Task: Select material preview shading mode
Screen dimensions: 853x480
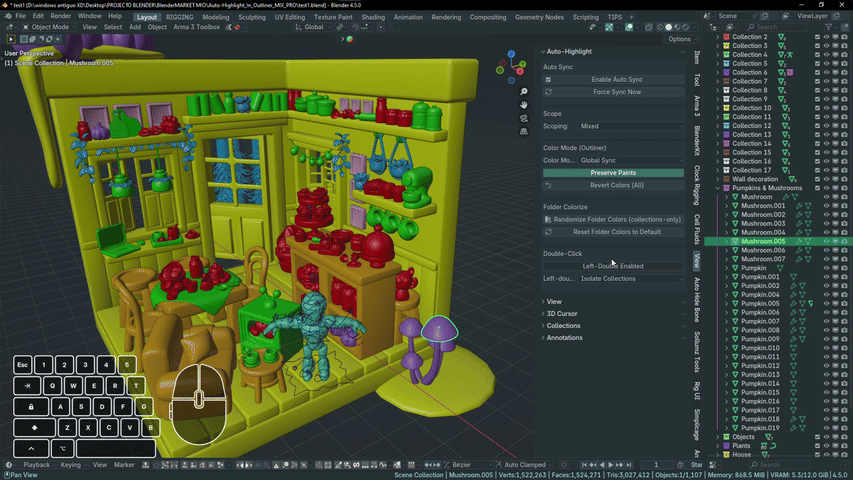Action: [x=677, y=27]
